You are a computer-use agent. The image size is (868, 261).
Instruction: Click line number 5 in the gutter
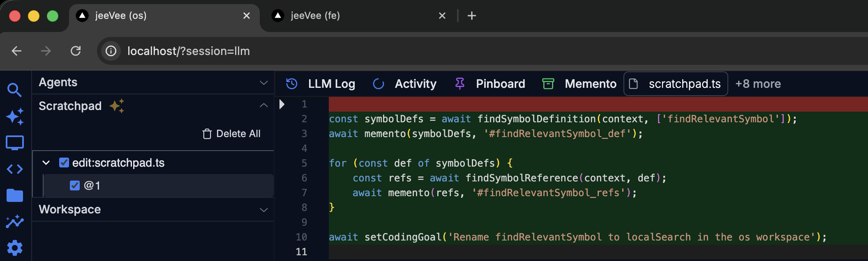point(304,163)
